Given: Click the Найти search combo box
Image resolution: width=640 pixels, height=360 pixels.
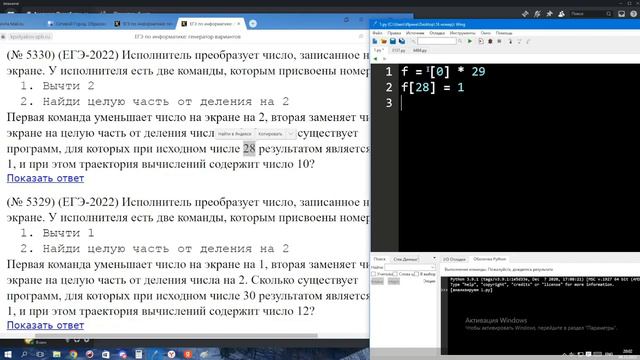Looking at the screenshot, I should point(410,267).
